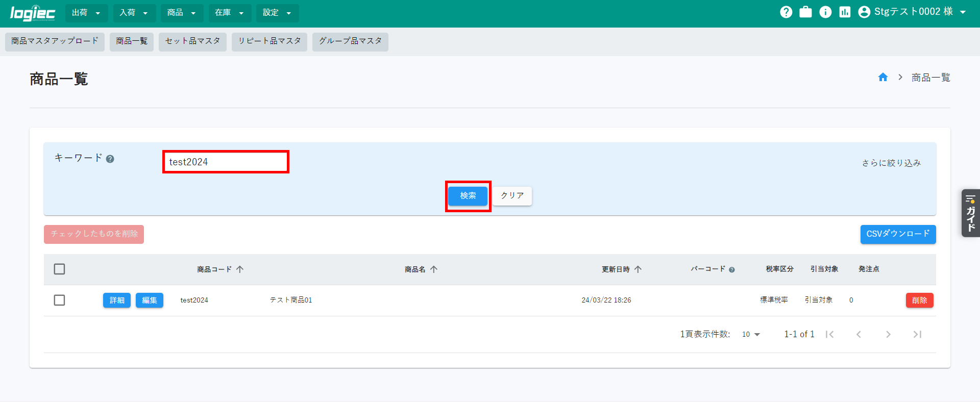Expand the 出荷 dropdown menu
Screen dimensions: 980x402
86,13
